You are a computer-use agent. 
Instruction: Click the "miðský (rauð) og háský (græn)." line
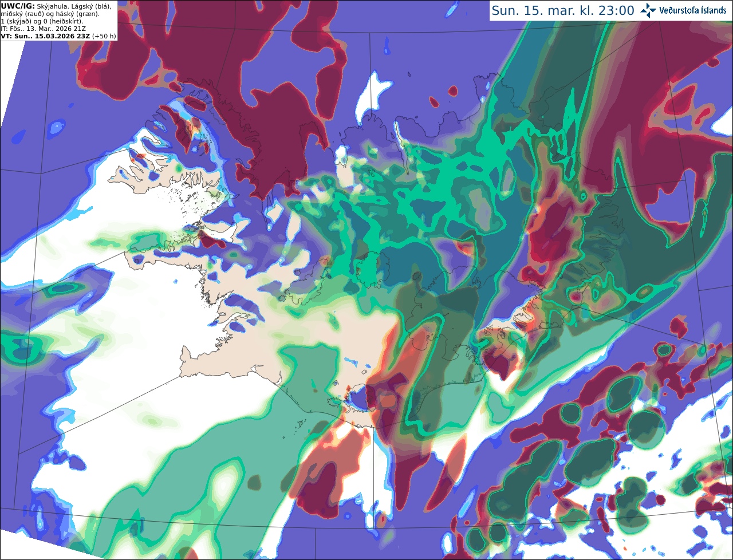(x=50, y=14)
